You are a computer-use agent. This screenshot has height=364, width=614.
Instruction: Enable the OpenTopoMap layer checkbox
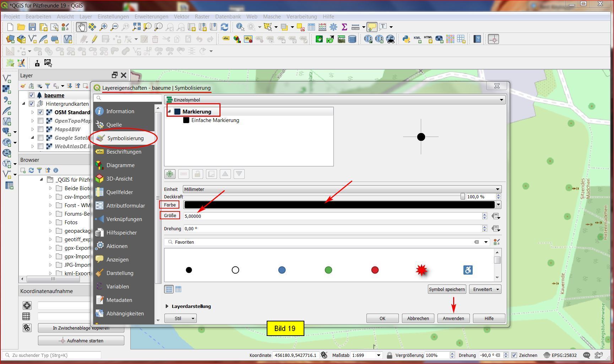click(40, 121)
